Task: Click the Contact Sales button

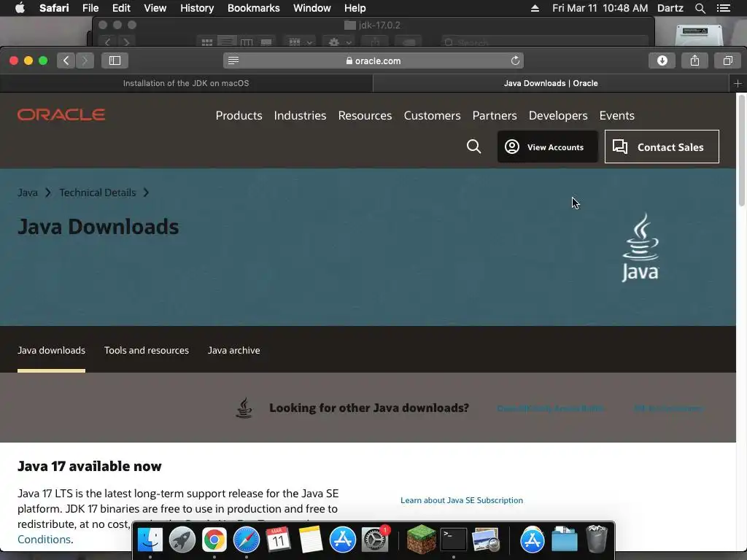Action: tap(662, 147)
